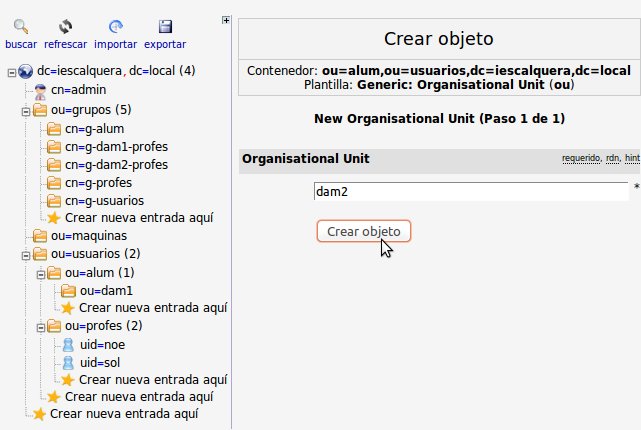Click the uid=noe user icon
This screenshot has width=641, height=430.
68,345
